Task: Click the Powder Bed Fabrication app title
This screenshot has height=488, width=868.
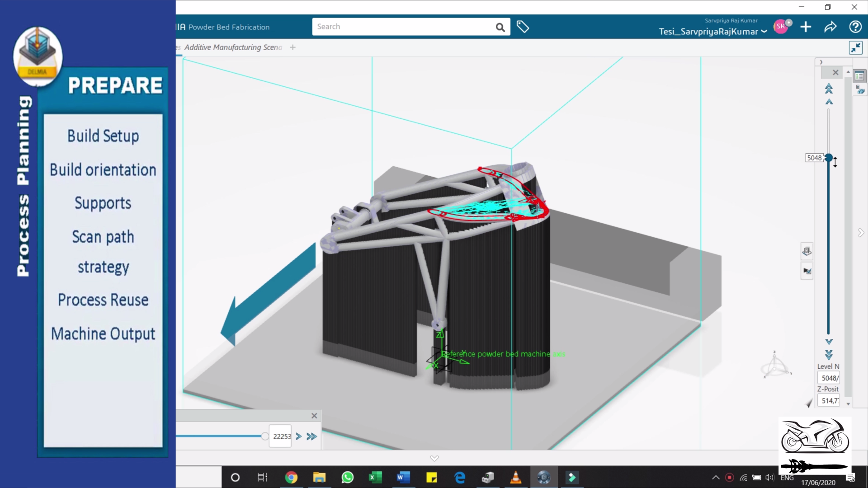Action: click(x=229, y=27)
